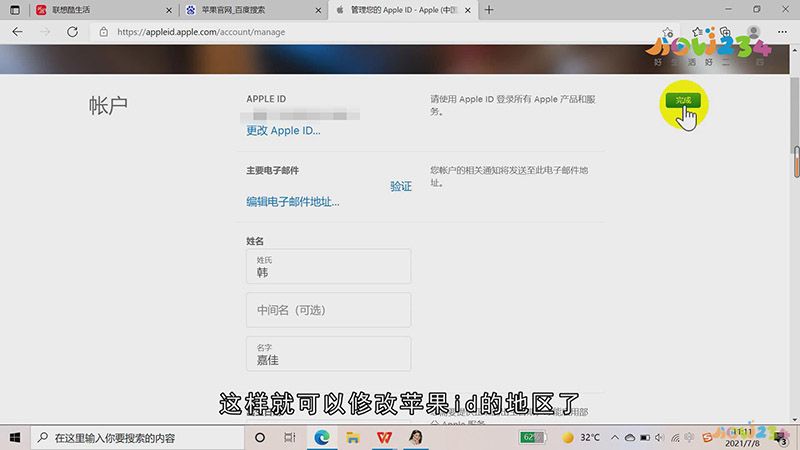Open WPS Office from the taskbar
800x450 pixels.
tap(384, 438)
